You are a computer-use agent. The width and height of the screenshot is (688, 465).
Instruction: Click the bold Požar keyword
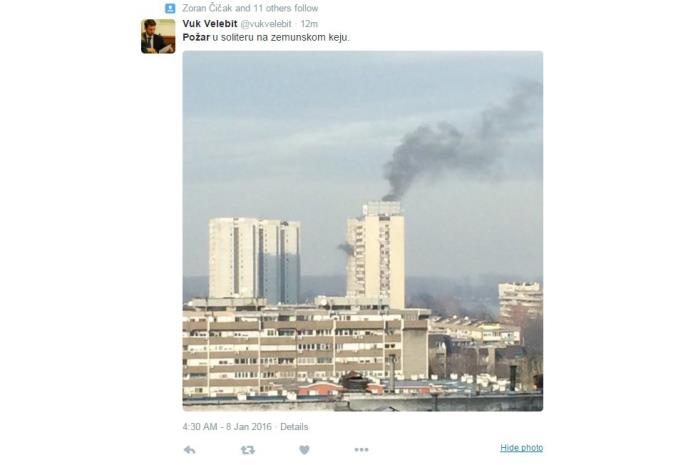click(x=196, y=37)
